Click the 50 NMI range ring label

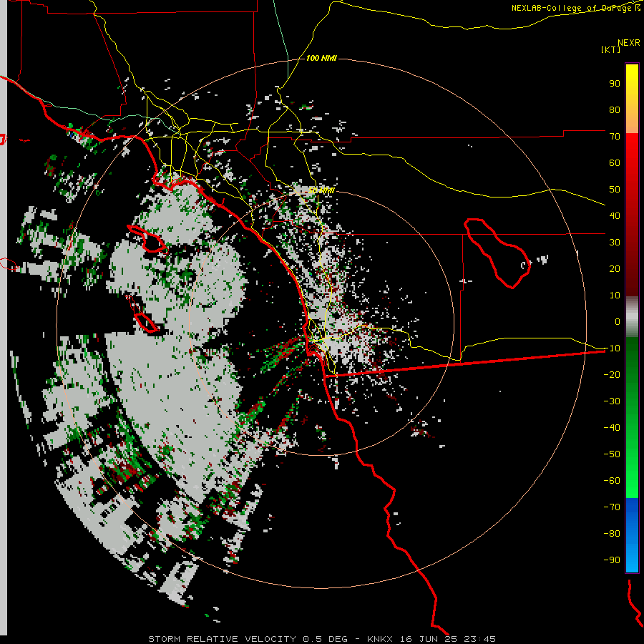(x=321, y=190)
